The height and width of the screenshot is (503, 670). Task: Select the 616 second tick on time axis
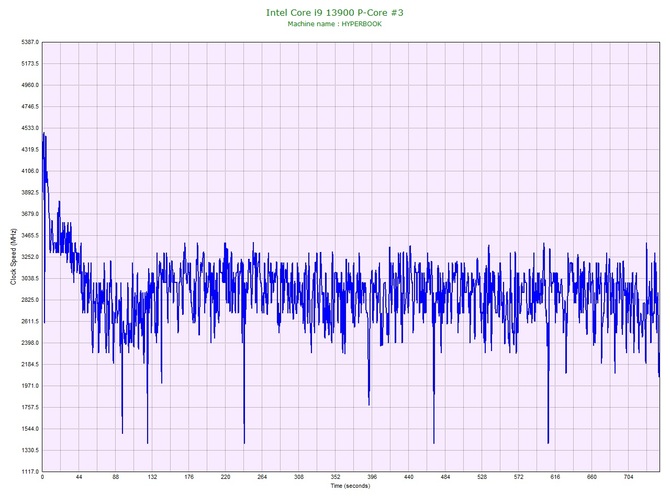[x=555, y=478]
